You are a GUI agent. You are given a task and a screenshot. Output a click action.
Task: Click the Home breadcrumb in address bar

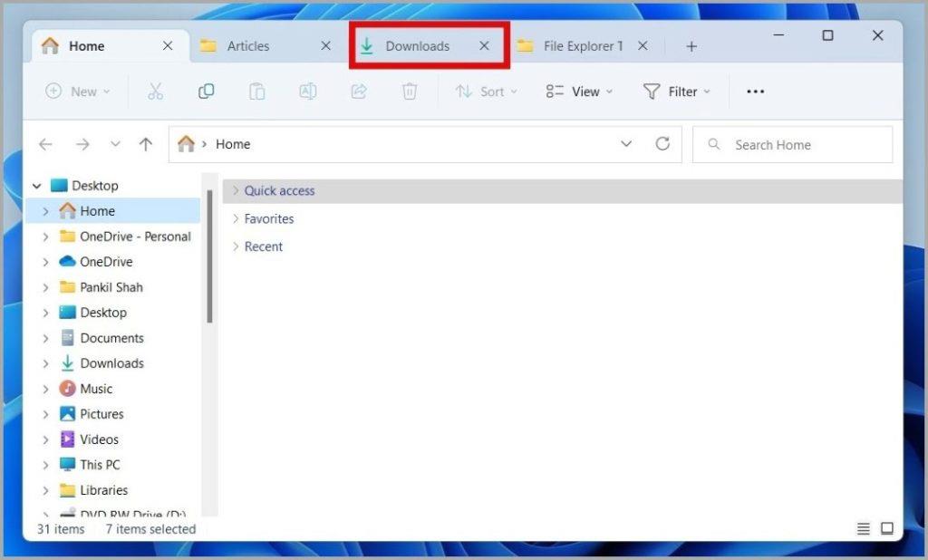(x=233, y=144)
